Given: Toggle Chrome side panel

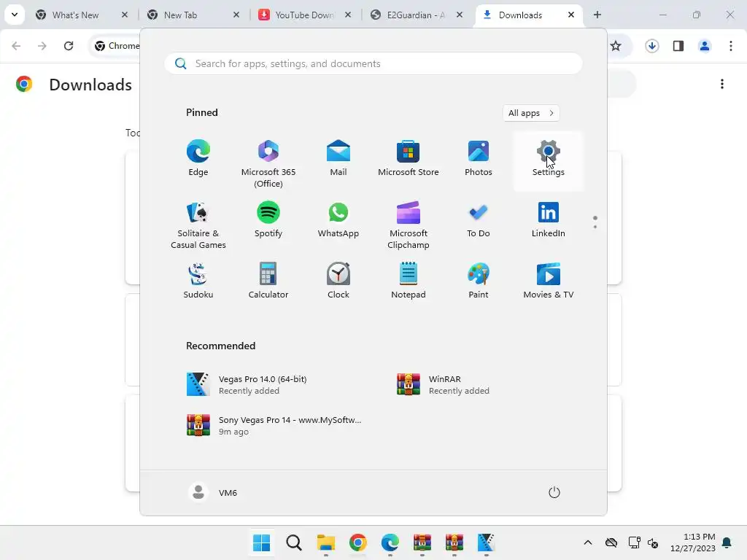Looking at the screenshot, I should (678, 46).
